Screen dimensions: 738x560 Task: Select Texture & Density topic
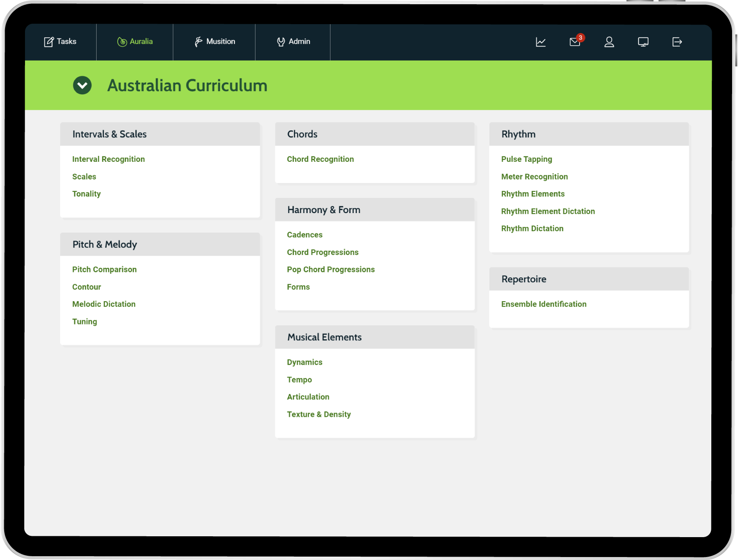pos(319,414)
